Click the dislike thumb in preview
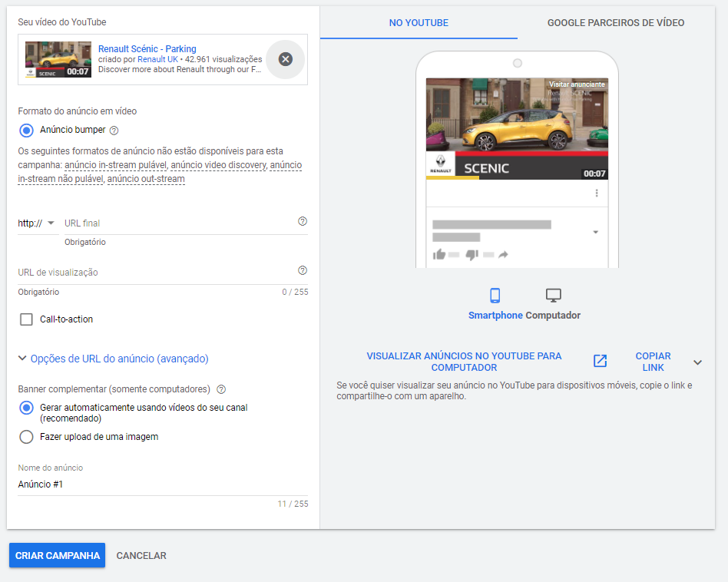Viewport: 728px width, 582px height. point(472,255)
